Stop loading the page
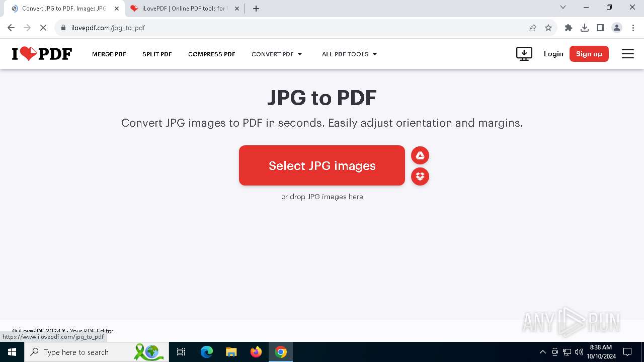Screen dimensions: 644x362 coord(43,28)
